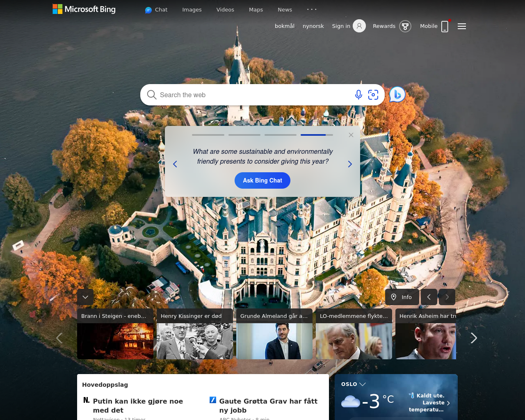Select fourth suggestion progress indicator
Screen dimensions: 525x420
317,135
